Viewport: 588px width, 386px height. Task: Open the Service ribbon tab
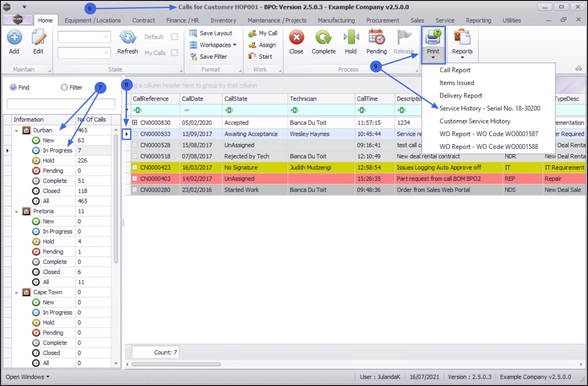coord(445,20)
